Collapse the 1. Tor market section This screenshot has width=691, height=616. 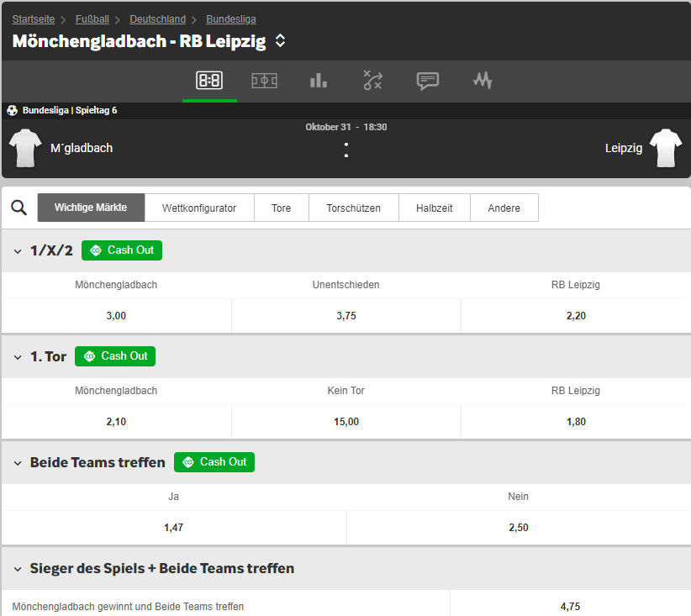(x=18, y=357)
